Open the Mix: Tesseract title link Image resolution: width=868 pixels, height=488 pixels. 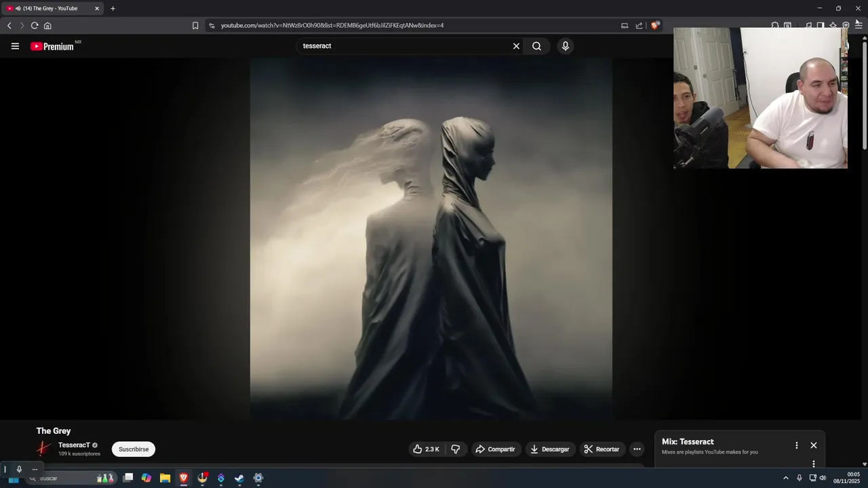pos(688,442)
